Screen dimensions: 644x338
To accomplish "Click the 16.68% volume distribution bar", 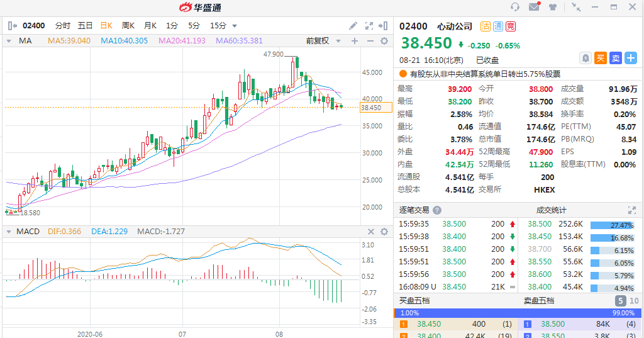I will pyautogui.click(x=613, y=238).
